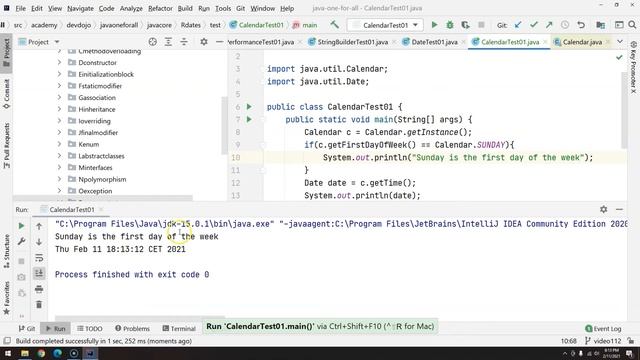
Task: Click the green Run button in toolbar
Action: 434,25
